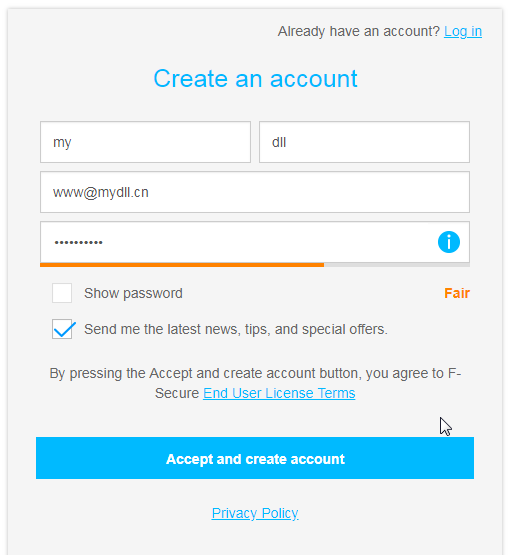The width and height of the screenshot is (508, 555).
Task: Click the Accept and create account button
Action: [x=255, y=458]
